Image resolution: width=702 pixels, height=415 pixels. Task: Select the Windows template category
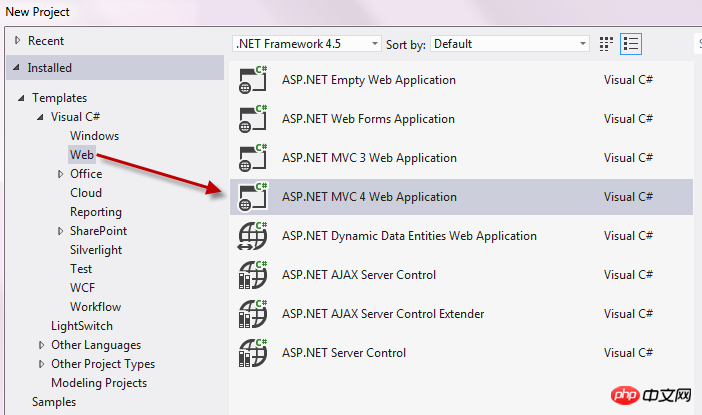[x=94, y=136]
